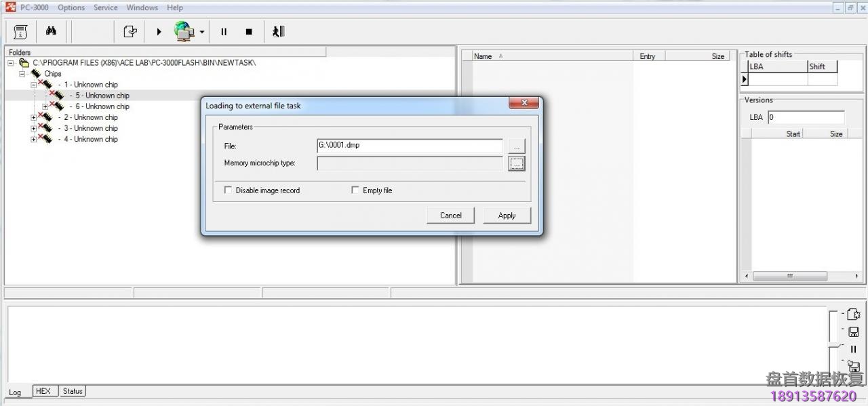Check the Empty file checkbox
The width and height of the screenshot is (868, 406).
click(355, 190)
